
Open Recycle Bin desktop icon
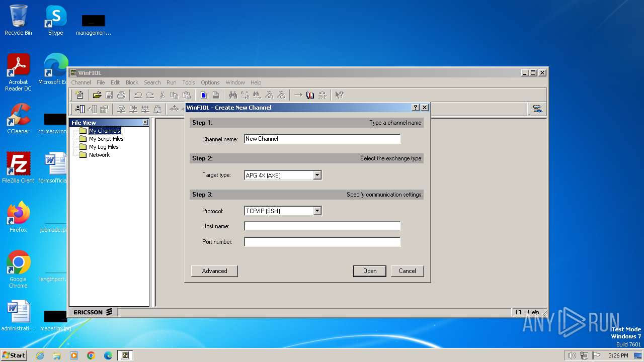[x=18, y=20]
